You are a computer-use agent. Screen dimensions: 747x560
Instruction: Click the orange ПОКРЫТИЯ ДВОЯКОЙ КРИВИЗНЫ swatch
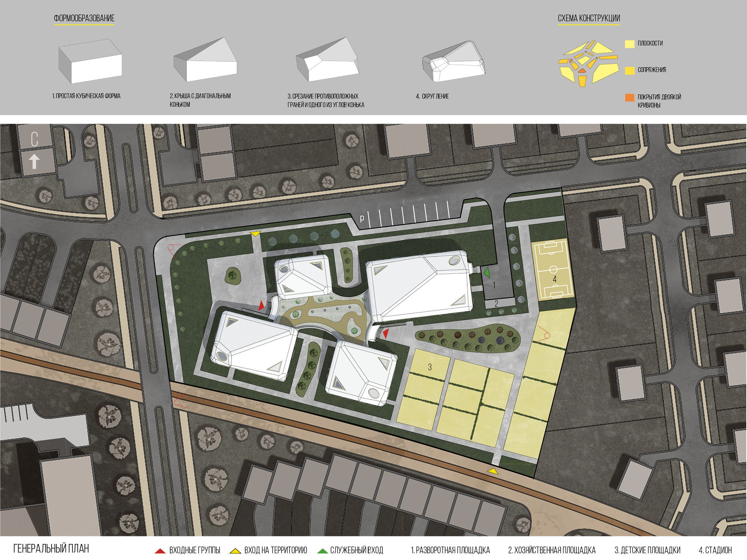pos(630,97)
